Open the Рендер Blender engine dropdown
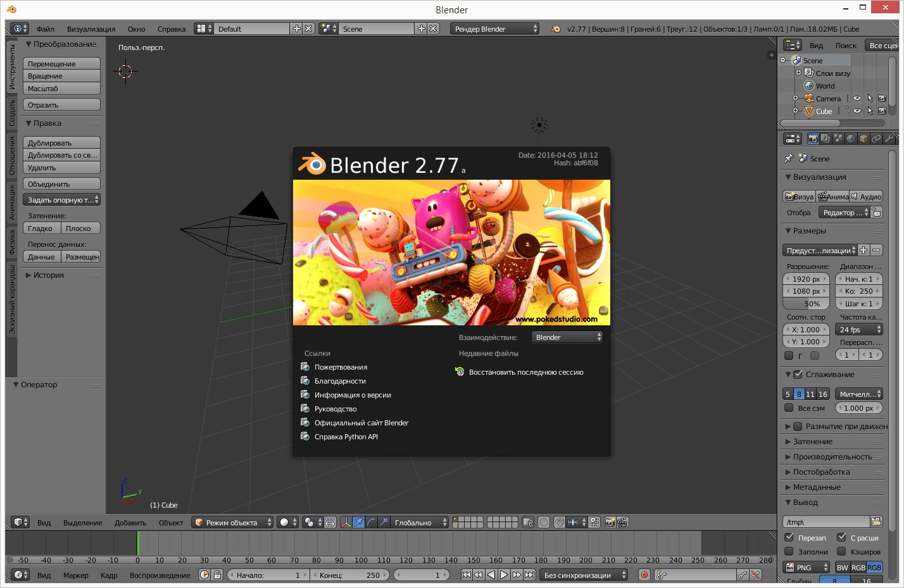This screenshot has width=904, height=588. (x=494, y=28)
